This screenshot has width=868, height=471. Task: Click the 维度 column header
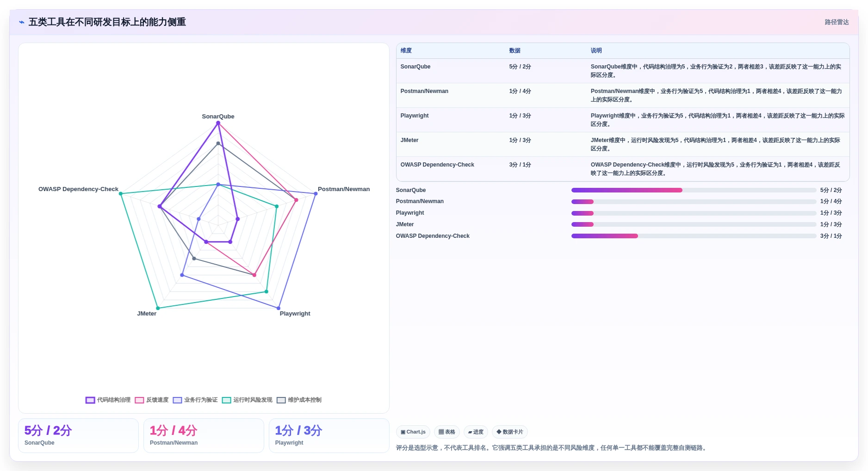click(406, 51)
